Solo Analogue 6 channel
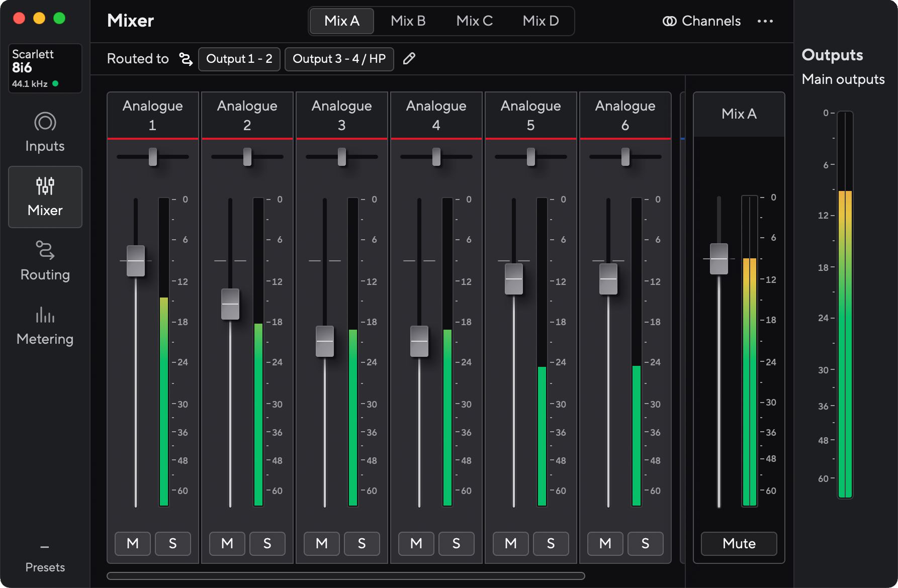The image size is (898, 588). tap(646, 543)
